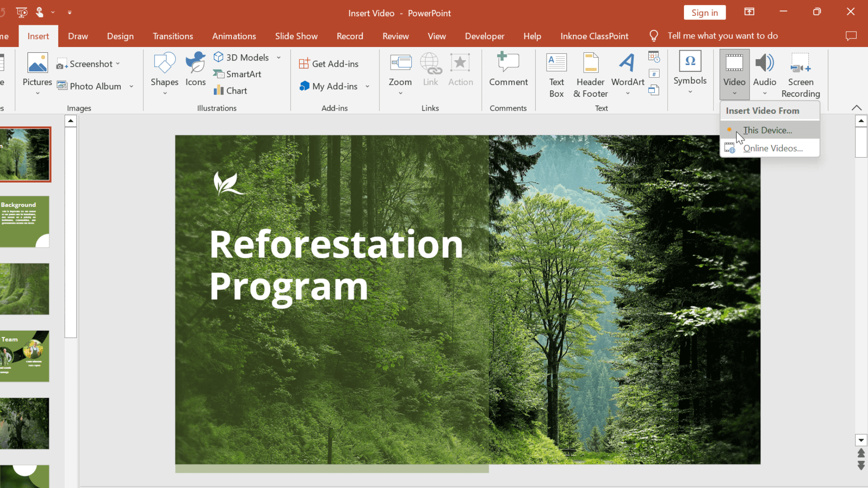Expand the Video dropdown menu
The width and height of the screenshot is (868, 488).
pos(735,94)
